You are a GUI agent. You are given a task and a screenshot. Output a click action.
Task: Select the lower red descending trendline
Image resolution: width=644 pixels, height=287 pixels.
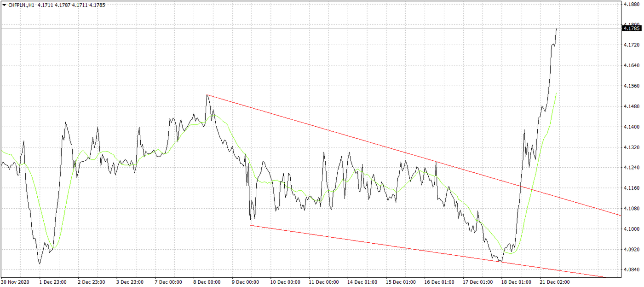(x=368, y=243)
